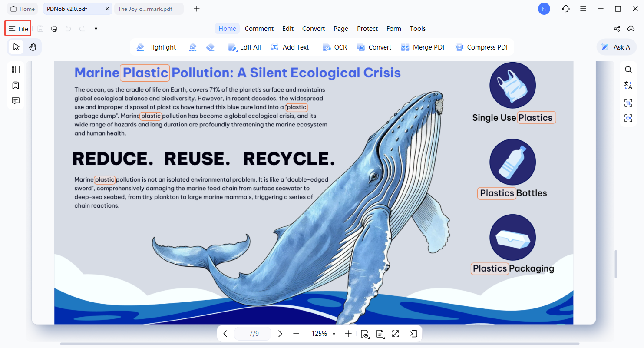The height and width of the screenshot is (348, 644).
Task: Open the zoom percentage dropdown
Action: pyautogui.click(x=334, y=334)
